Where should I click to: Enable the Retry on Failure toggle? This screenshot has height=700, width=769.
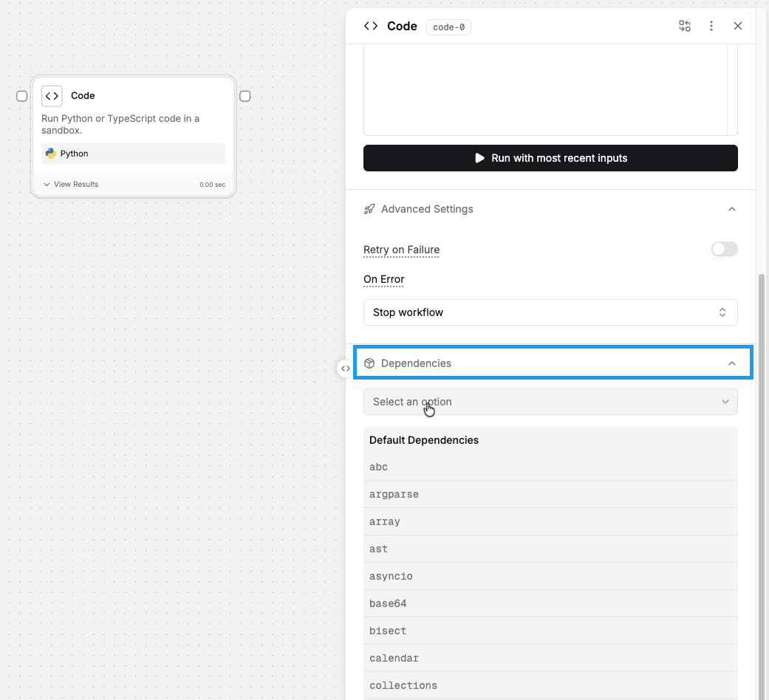click(724, 250)
